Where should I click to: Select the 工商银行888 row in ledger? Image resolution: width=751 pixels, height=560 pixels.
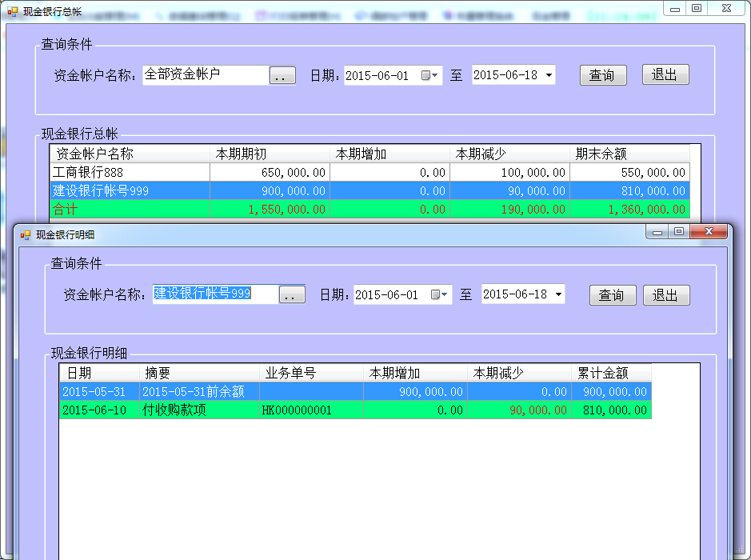click(x=128, y=172)
